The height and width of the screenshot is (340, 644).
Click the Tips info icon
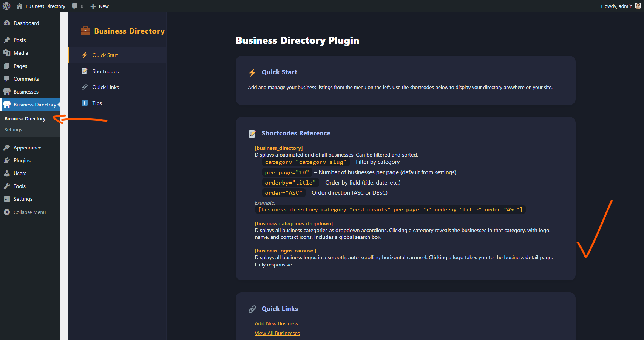point(84,103)
